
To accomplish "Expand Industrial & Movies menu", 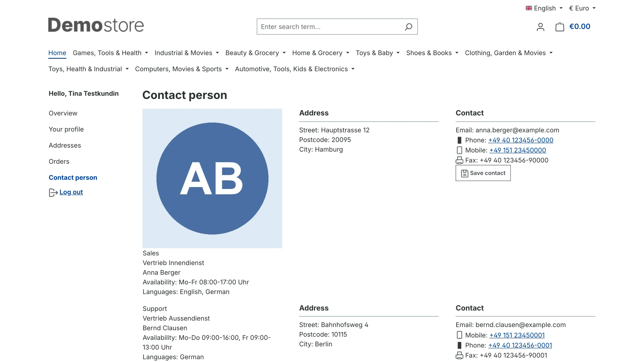I will pos(187,53).
